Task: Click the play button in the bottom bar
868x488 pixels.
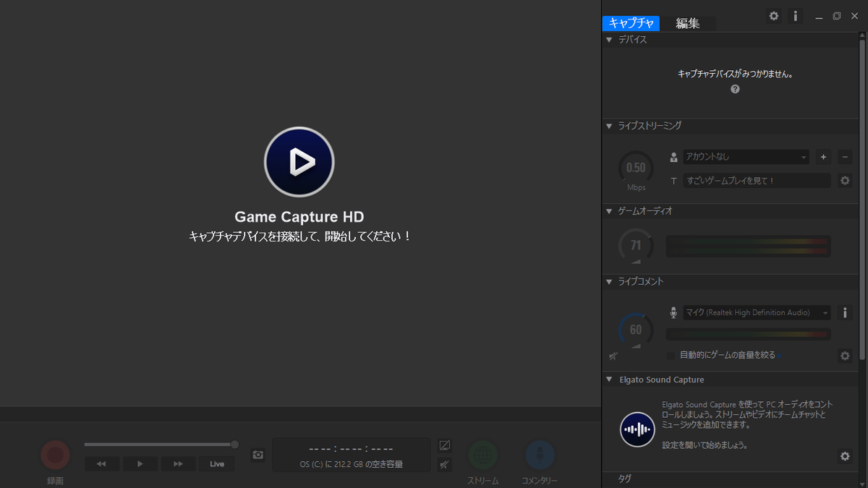Action: pos(140,464)
